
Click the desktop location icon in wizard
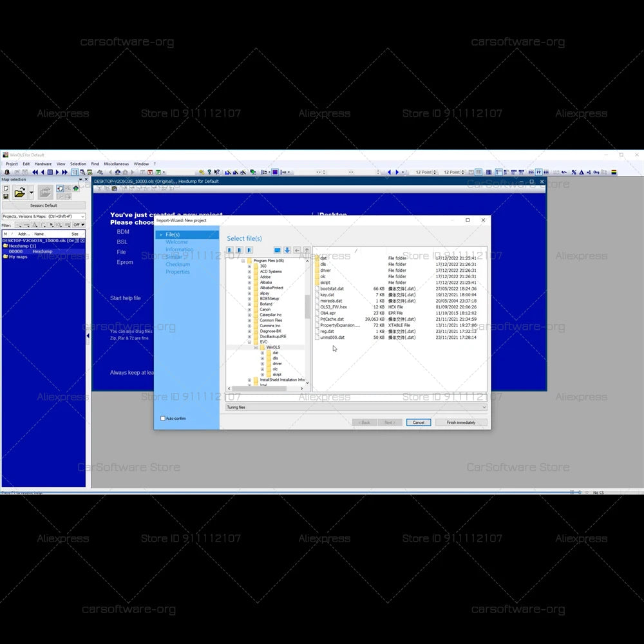coord(277,250)
